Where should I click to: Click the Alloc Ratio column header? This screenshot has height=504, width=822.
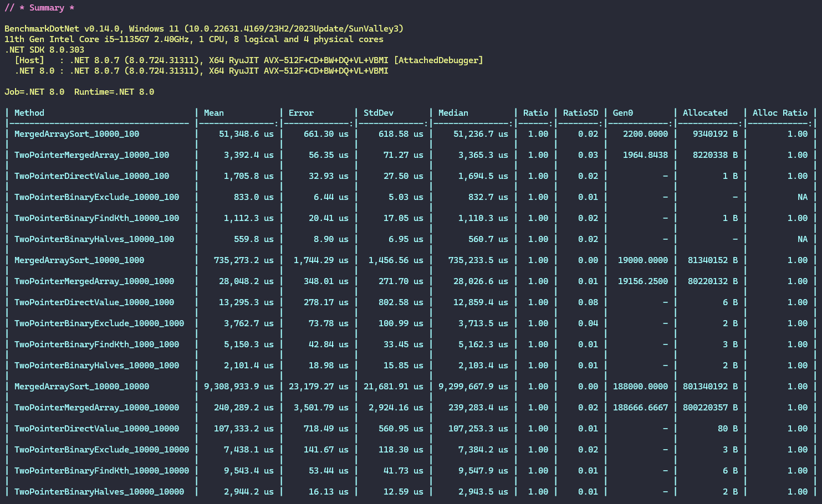[x=780, y=113]
